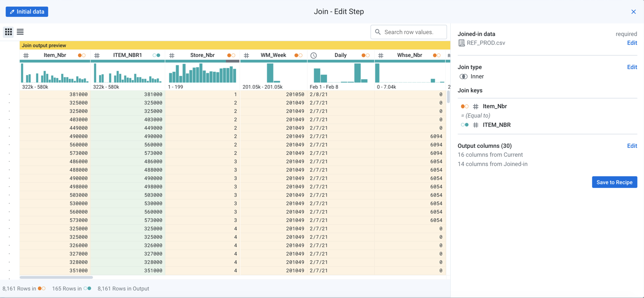644x298 pixels.
Task: Click Edit next to Output columns (30)
Action: click(632, 146)
